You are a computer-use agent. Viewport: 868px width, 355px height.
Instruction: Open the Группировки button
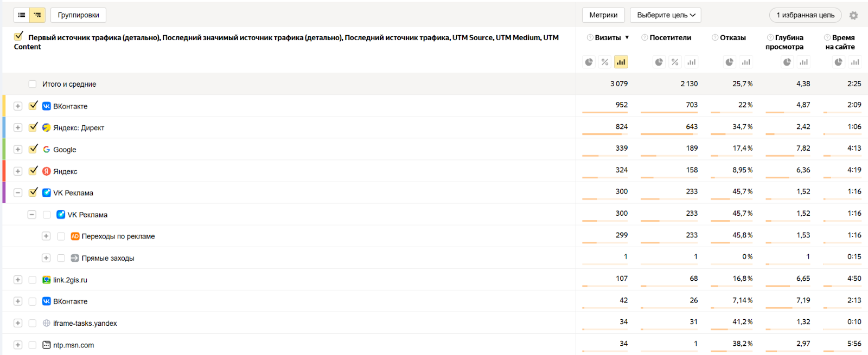tap(78, 15)
